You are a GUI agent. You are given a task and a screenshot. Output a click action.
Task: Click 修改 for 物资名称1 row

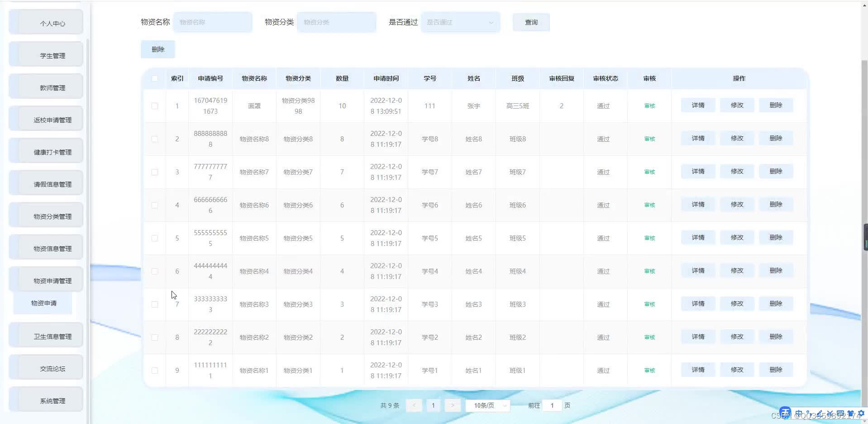click(737, 370)
